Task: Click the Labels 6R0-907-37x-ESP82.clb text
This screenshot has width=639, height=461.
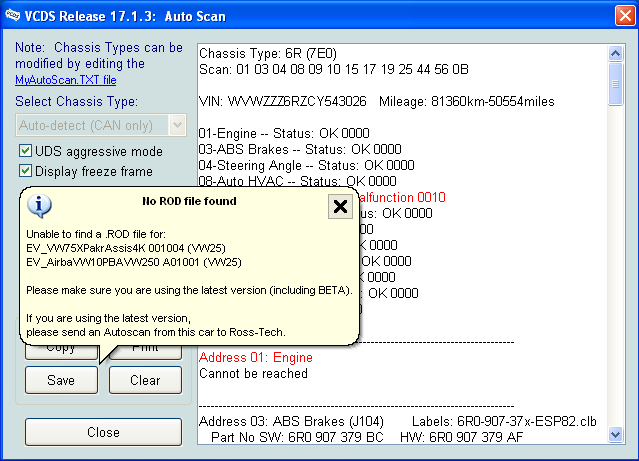Action: click(x=504, y=421)
